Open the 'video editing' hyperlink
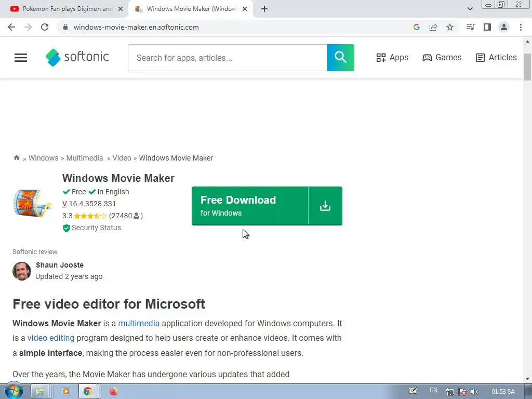532x399 pixels. pyautogui.click(x=51, y=338)
